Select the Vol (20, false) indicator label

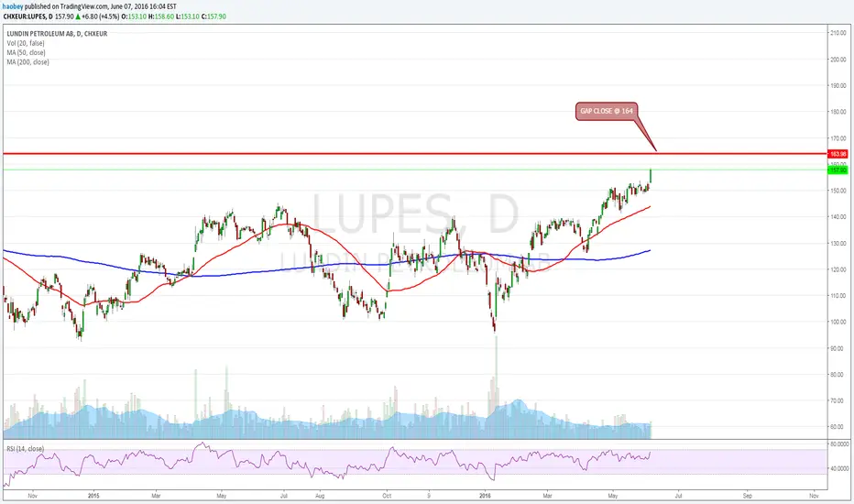[x=26, y=43]
